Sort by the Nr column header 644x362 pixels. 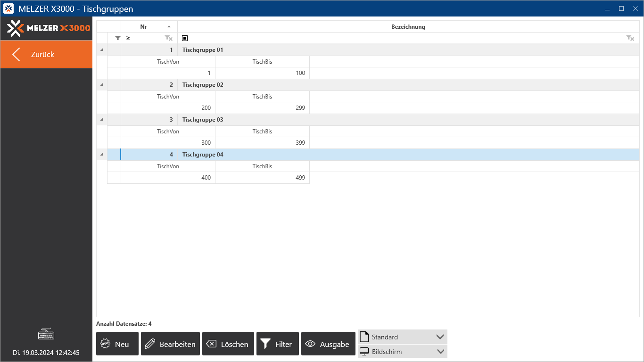click(x=149, y=27)
